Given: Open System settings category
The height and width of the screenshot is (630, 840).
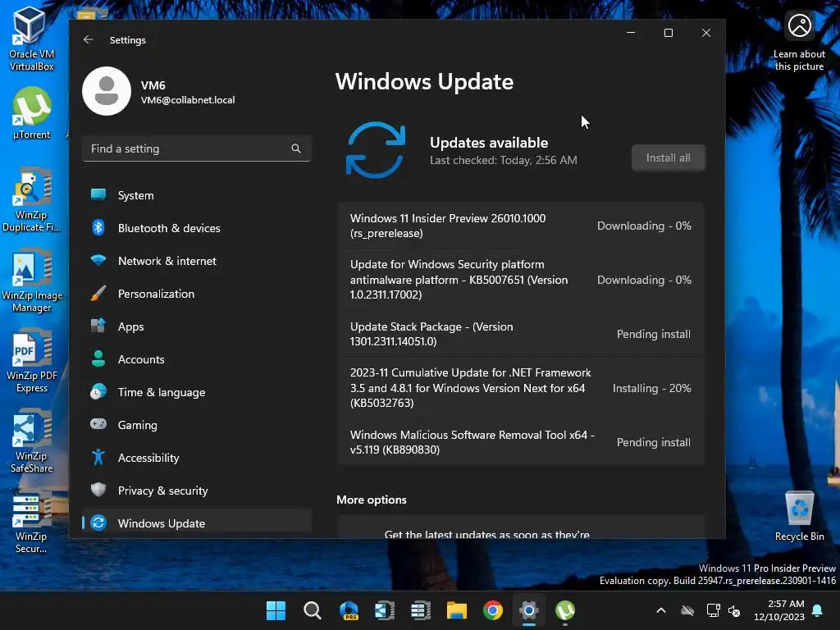Looking at the screenshot, I should (x=197, y=195).
